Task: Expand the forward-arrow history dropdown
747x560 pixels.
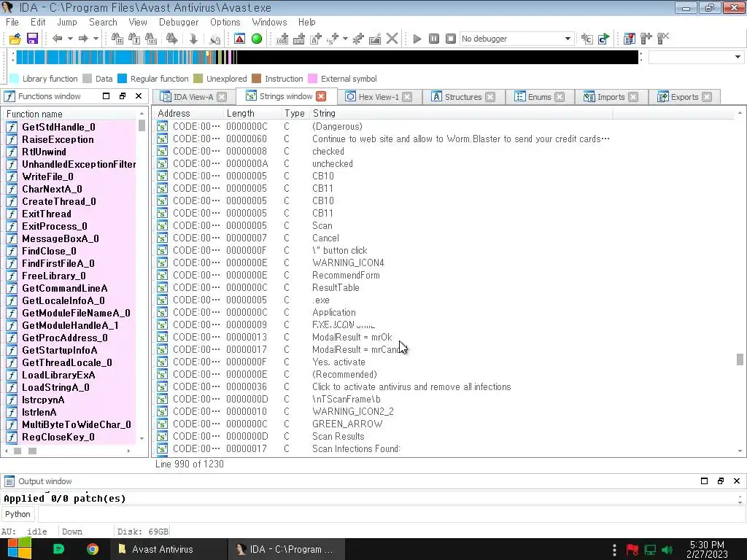Action: [96, 39]
